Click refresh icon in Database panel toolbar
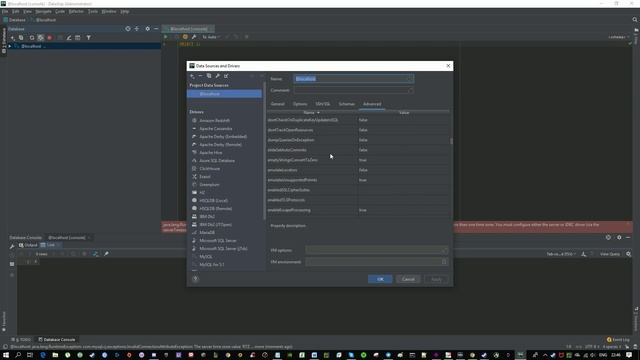 tap(32, 38)
